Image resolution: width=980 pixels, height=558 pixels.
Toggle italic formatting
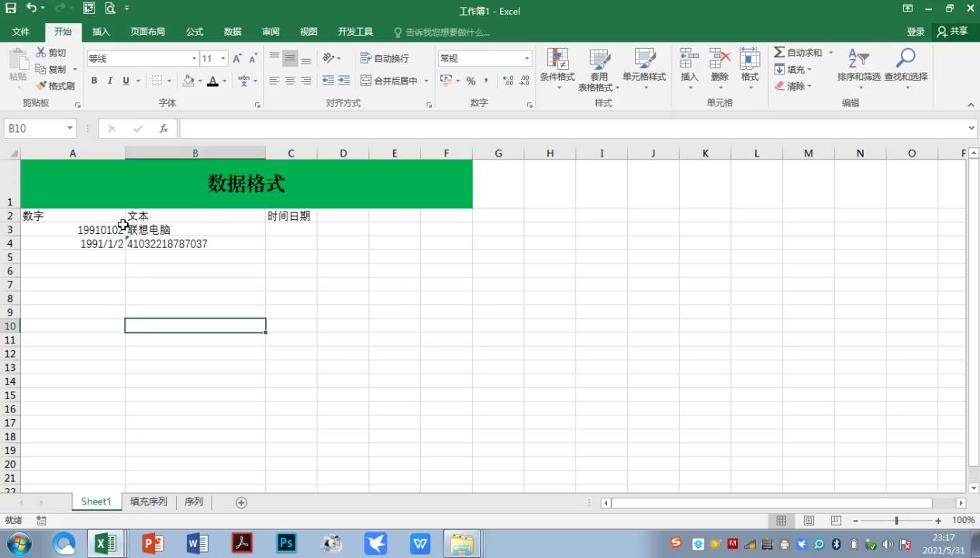click(x=110, y=81)
